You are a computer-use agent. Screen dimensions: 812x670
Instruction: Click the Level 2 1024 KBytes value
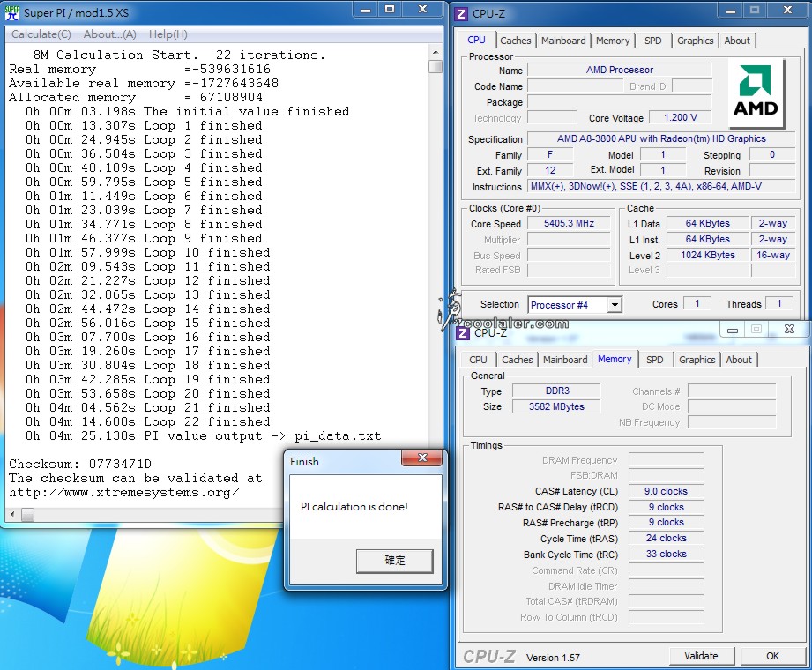(707, 255)
